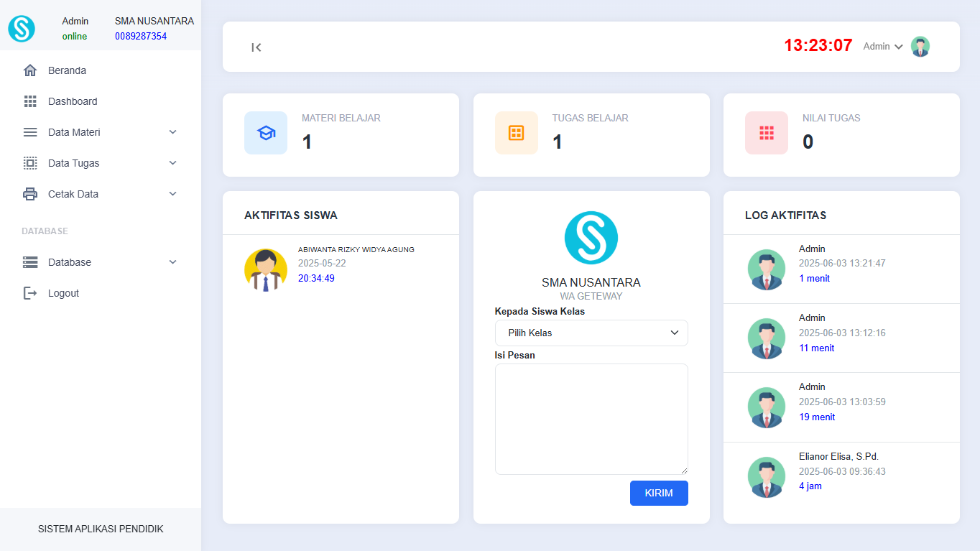Click the sidebar collapse arrow icon
The height and width of the screenshot is (551, 980).
pos(256,47)
